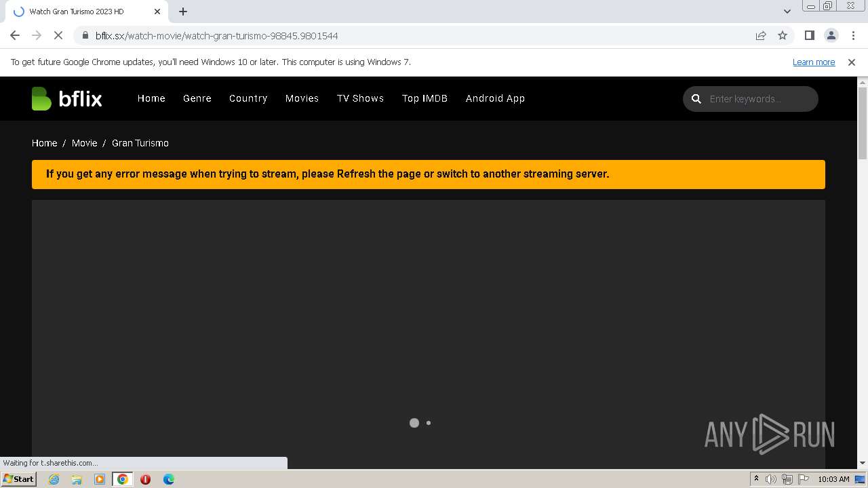Open the Action Center flag icon
Screen dimensions: 868x488
click(x=803, y=479)
